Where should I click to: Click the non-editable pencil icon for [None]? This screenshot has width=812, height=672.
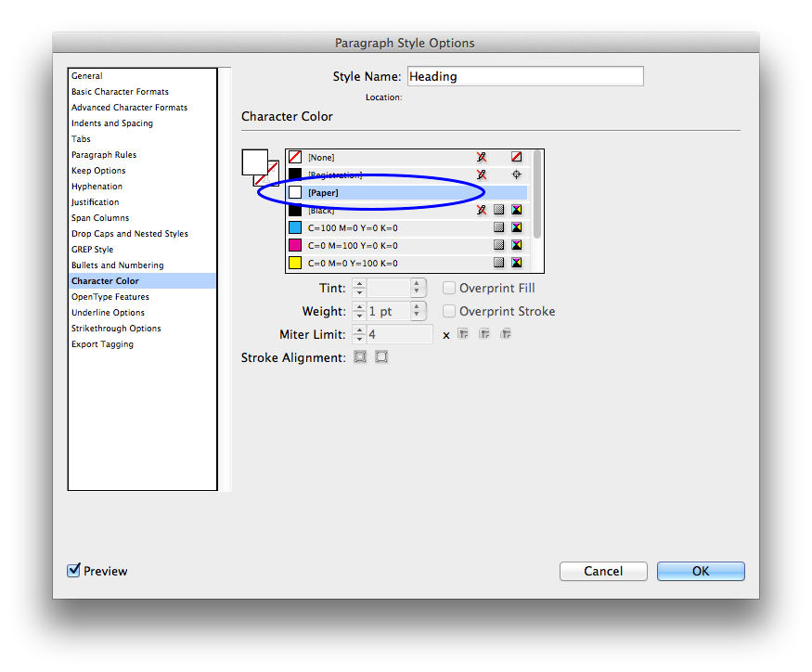click(x=482, y=157)
